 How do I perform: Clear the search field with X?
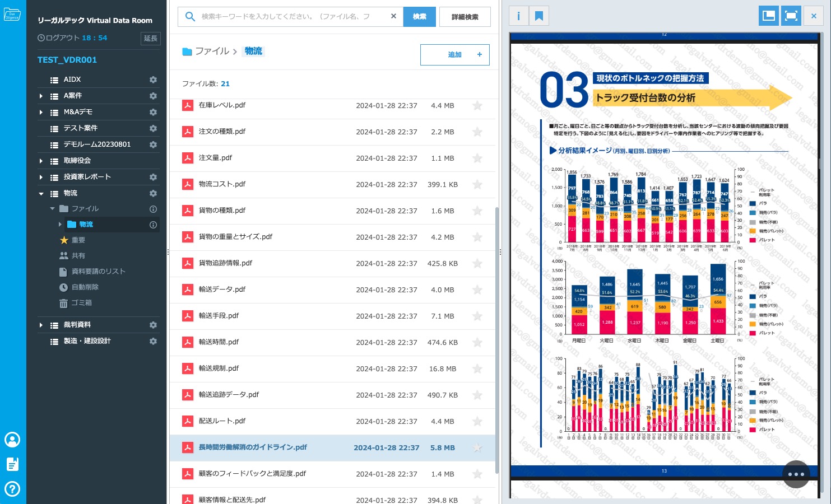[x=393, y=16]
